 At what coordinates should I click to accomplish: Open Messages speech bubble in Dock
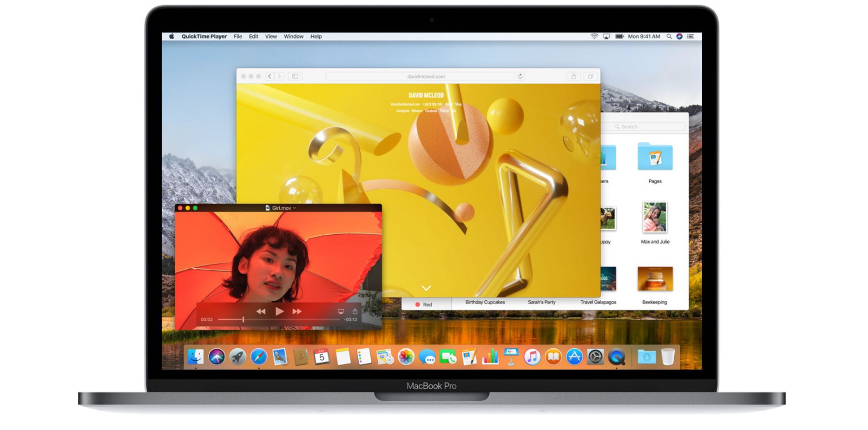pos(427,357)
